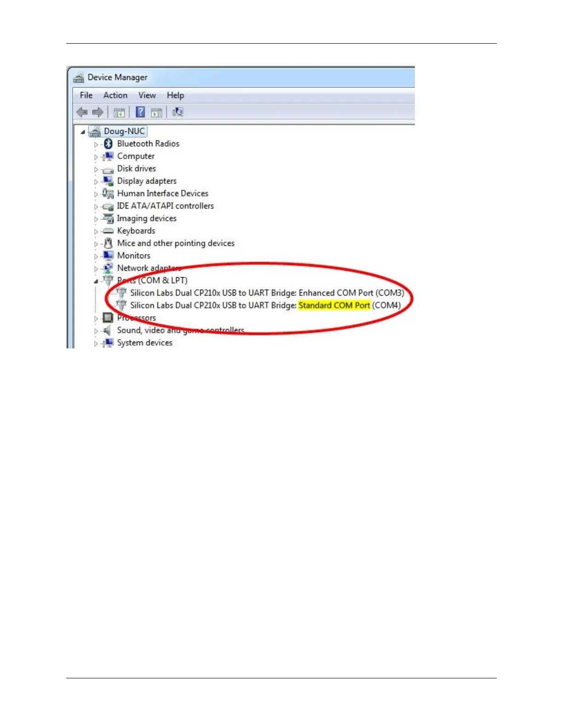Expand the Monitors node arrow
The height and width of the screenshot is (728, 563).
(x=96, y=256)
